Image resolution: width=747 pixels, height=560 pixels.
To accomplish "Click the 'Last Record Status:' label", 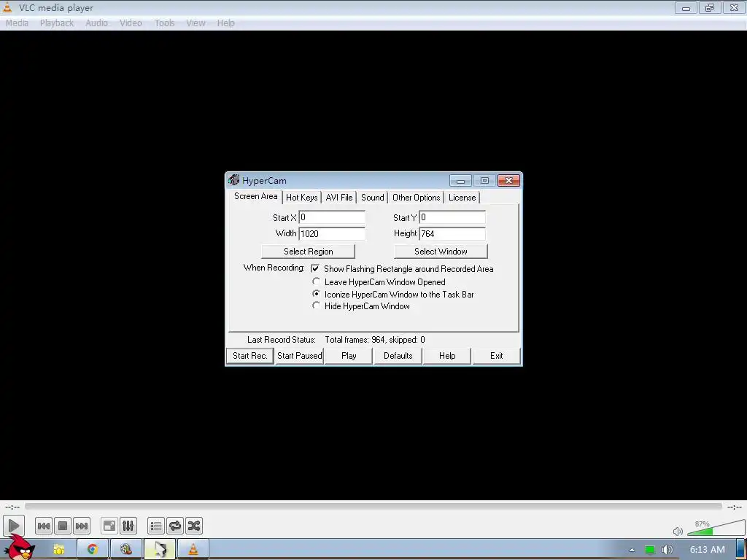I will click(x=282, y=340).
